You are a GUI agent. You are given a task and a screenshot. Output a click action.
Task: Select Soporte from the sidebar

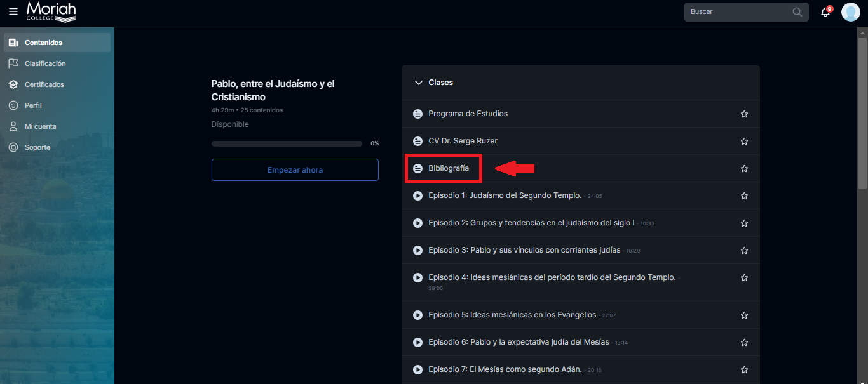(37, 147)
